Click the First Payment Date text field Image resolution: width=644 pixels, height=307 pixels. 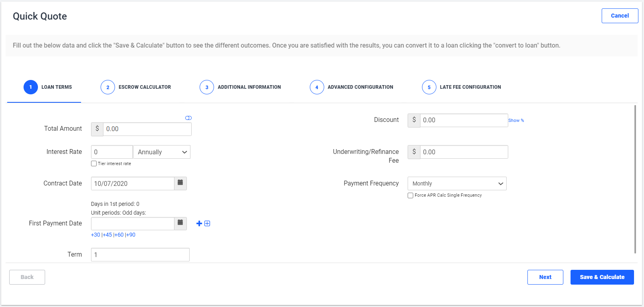coord(133,223)
